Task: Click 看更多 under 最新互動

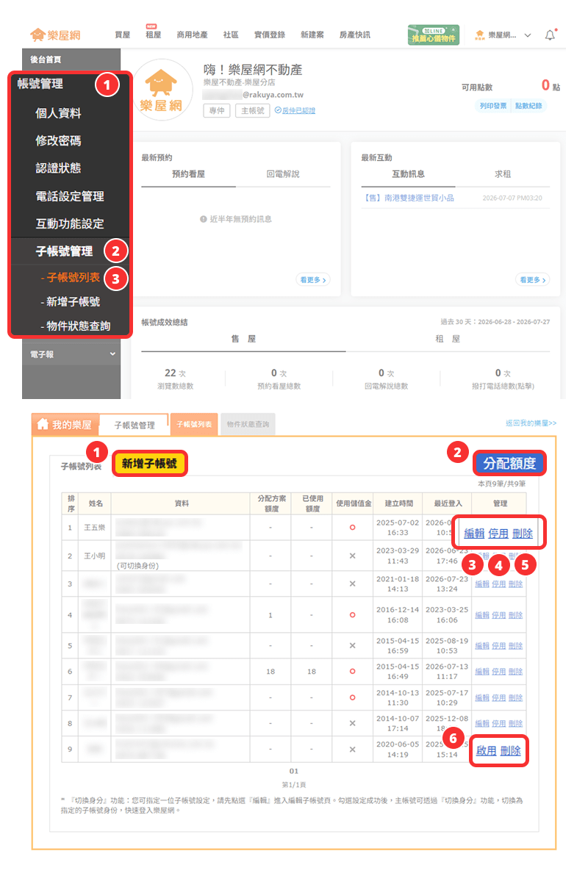Action: coord(533,279)
